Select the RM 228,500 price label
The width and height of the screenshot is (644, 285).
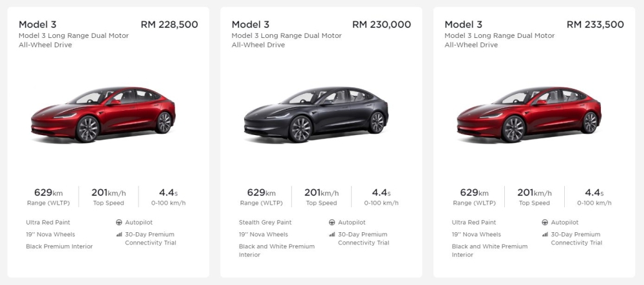click(169, 24)
